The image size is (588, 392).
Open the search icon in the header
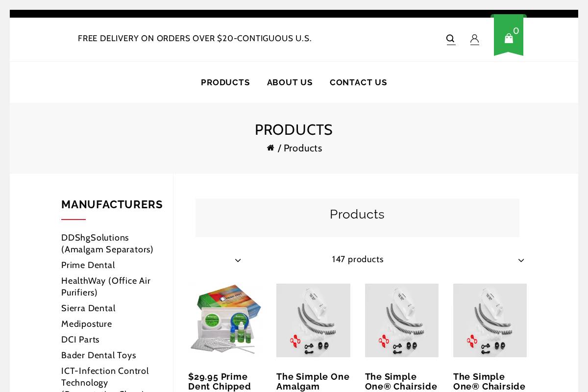click(x=450, y=39)
